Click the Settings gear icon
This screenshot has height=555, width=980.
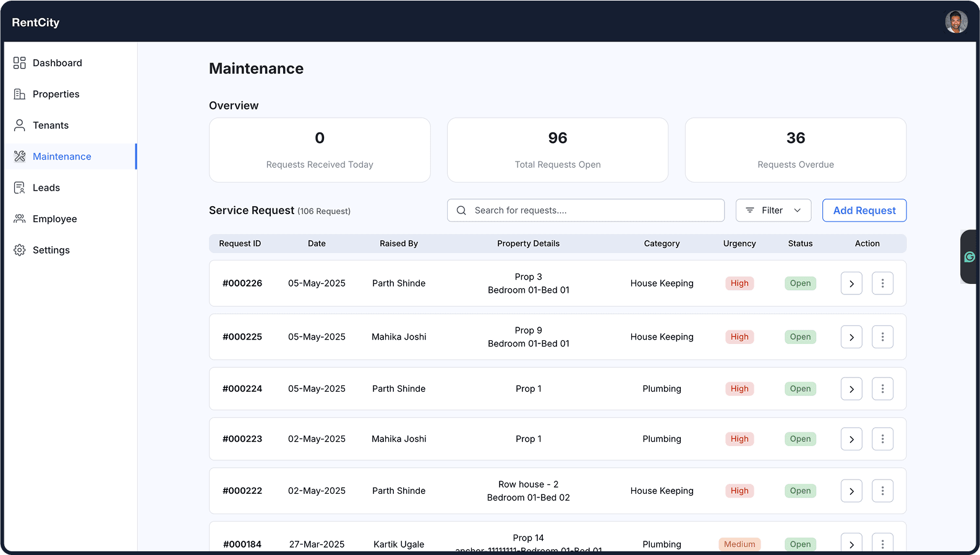click(x=20, y=250)
